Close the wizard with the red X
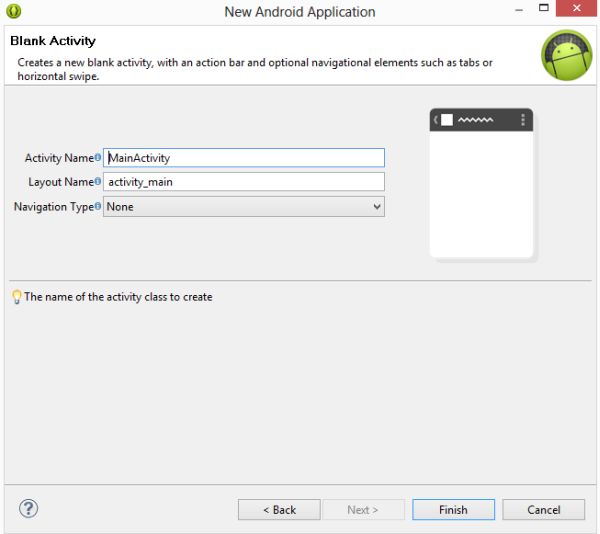Viewport: 600px width, 534px height. point(576,8)
